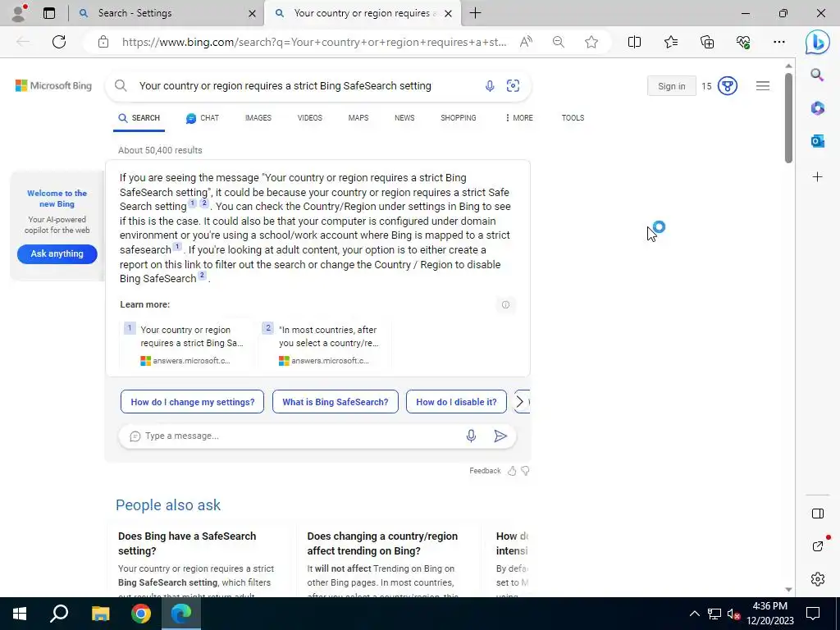Image resolution: width=840 pixels, height=630 pixels.
Task: Open 'Does Bing have a SafeSearch setting?' card
Action: click(199, 561)
